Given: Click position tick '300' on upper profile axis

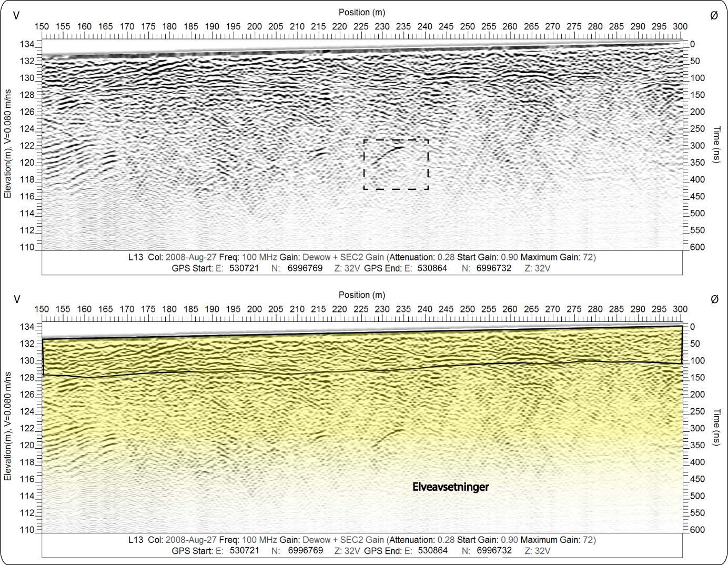Looking at the screenshot, I should click(680, 26).
